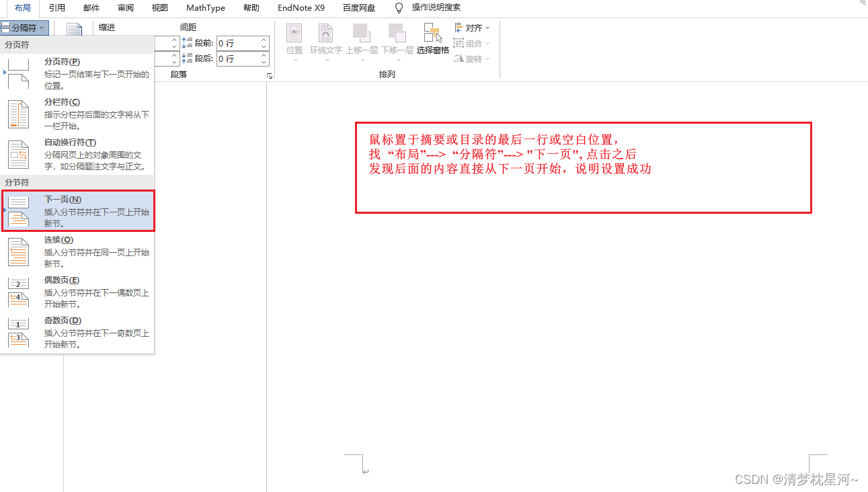Select 自动换行符(T) text wrapping break
This screenshot has height=492, width=868.
[x=77, y=155]
